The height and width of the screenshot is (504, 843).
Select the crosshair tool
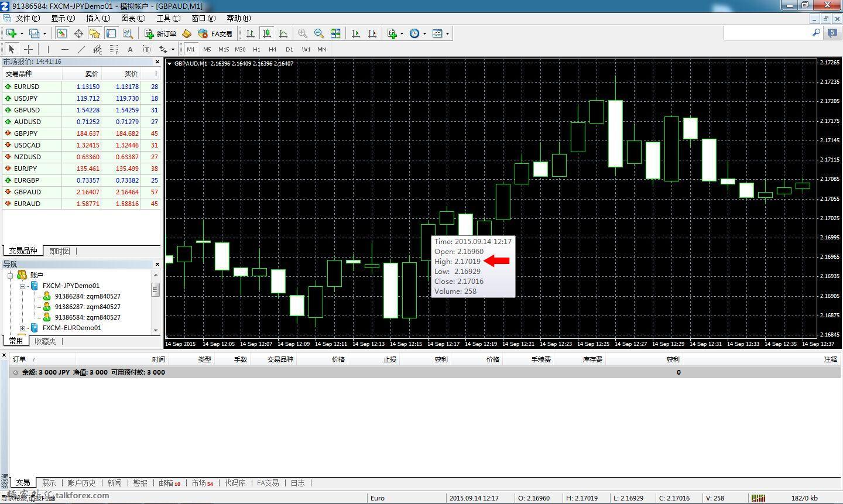28,49
